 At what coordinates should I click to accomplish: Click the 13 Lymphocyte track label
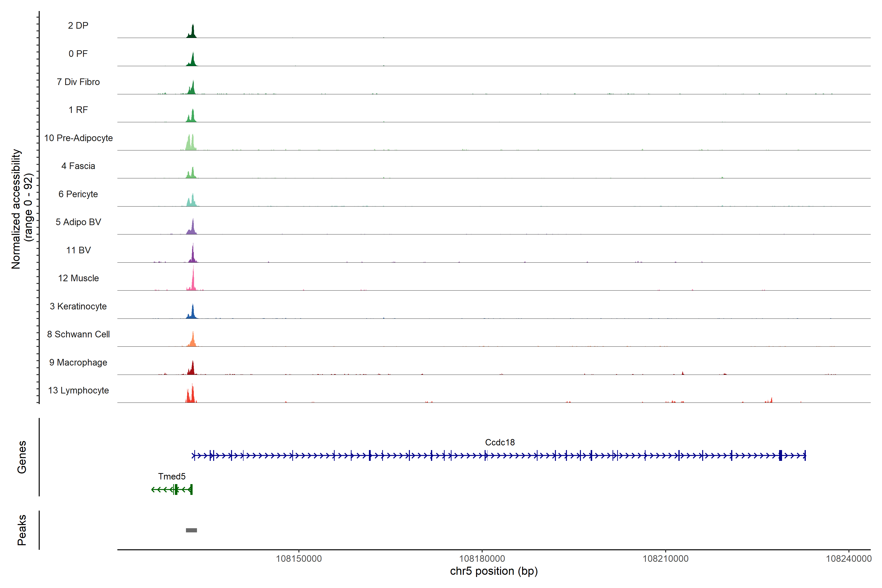(78, 390)
